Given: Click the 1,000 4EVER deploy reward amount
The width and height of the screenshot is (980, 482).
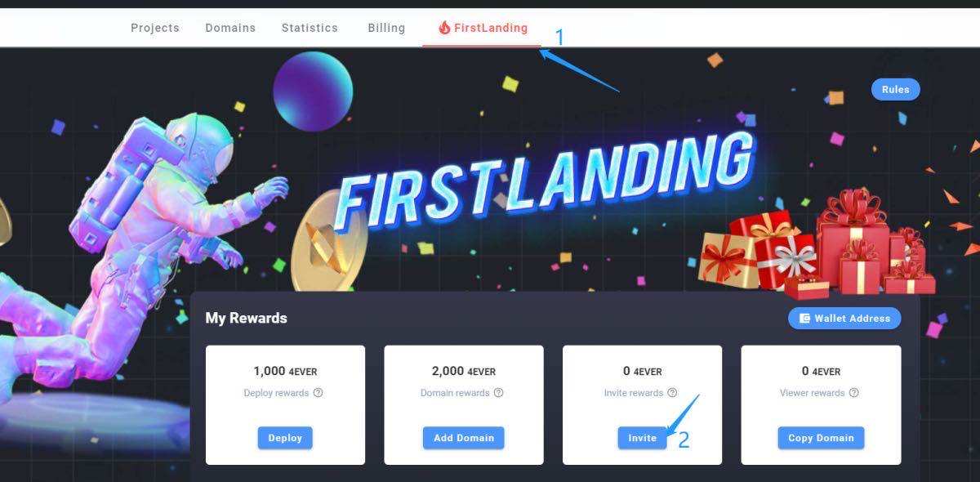Looking at the screenshot, I should click(285, 371).
